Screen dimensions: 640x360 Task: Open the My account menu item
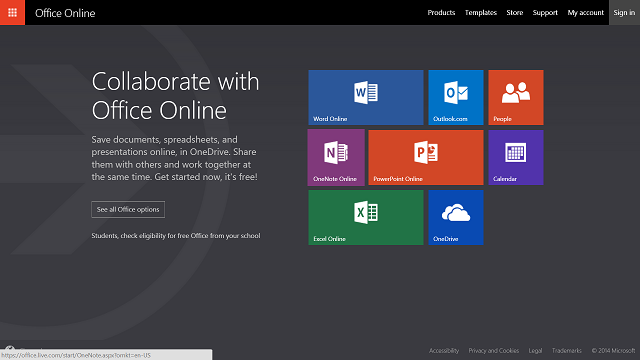point(585,13)
